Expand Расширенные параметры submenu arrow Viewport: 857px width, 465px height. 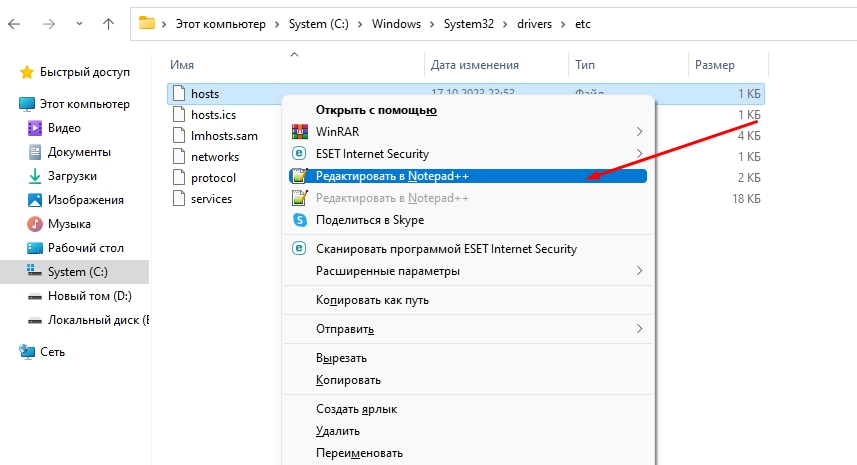639,271
